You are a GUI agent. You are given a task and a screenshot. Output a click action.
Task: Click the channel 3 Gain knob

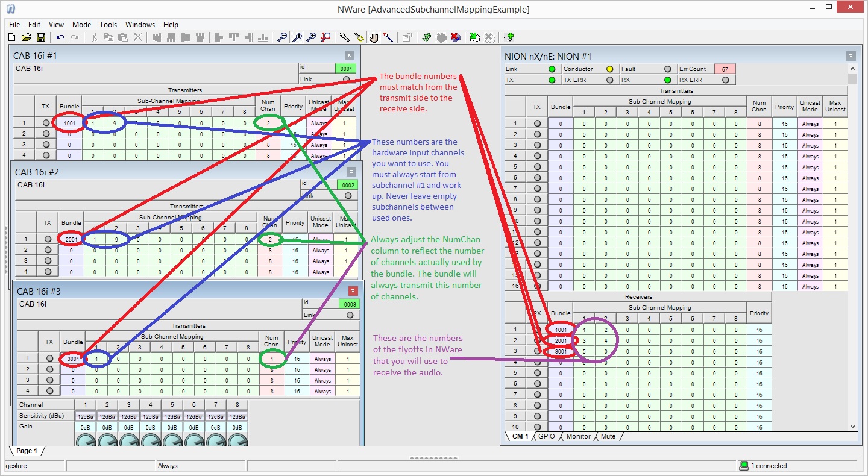point(128,440)
